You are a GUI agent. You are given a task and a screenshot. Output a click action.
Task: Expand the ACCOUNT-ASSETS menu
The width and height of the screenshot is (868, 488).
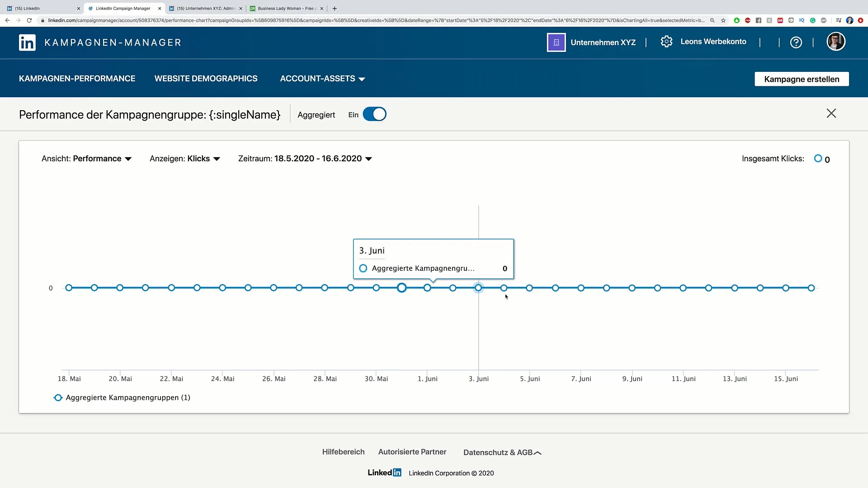pos(322,79)
